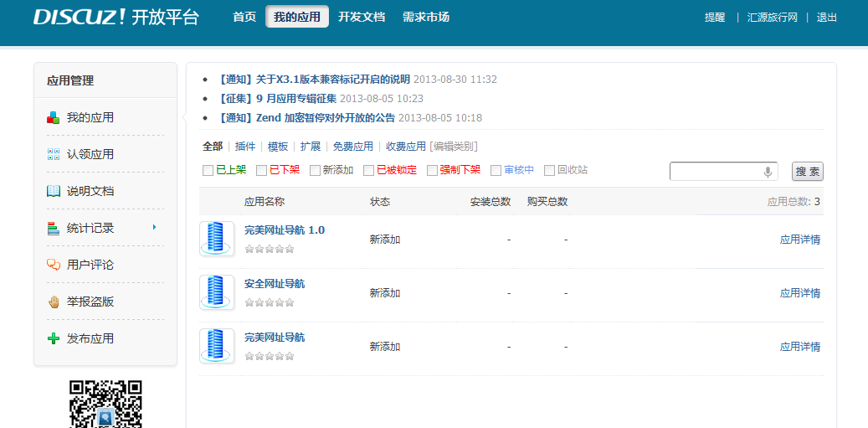The height and width of the screenshot is (428, 868).
Task: Open 举报盗版 in the sidebar
Action: pos(90,302)
